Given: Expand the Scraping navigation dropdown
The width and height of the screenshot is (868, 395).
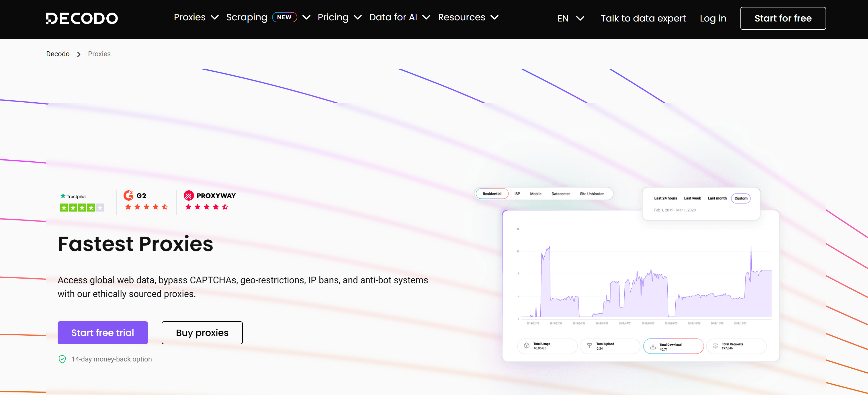Looking at the screenshot, I should (x=268, y=17).
